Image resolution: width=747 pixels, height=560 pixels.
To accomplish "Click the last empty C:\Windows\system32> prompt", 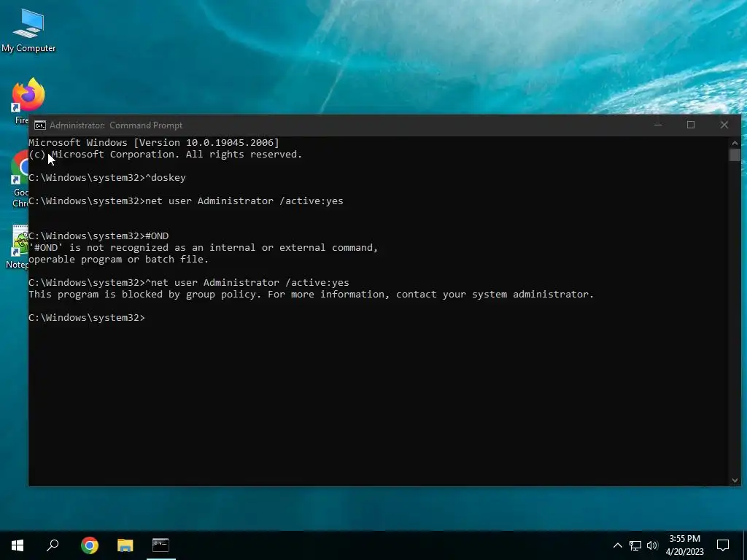I will point(87,318).
